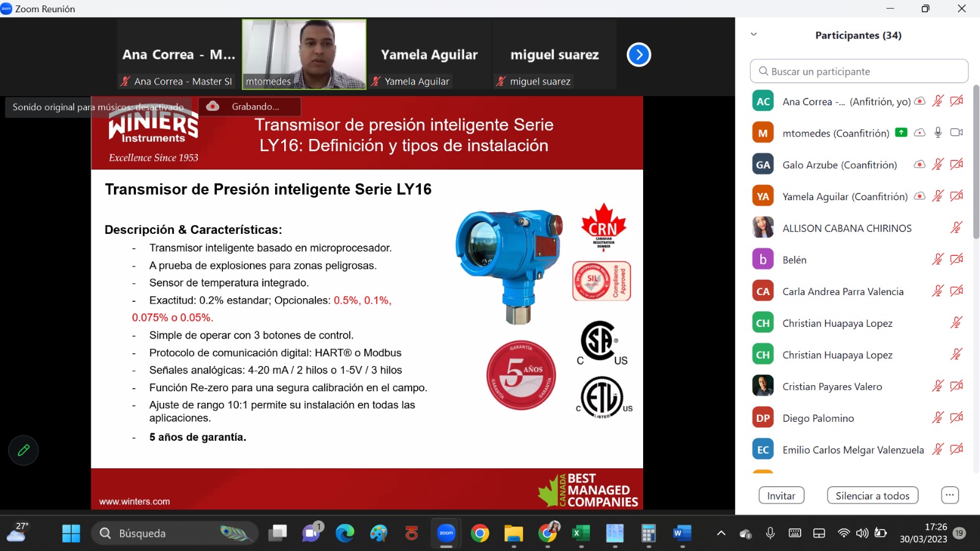Open Zoom app from the taskbar
Viewport: 980px width, 551px height.
click(447, 533)
